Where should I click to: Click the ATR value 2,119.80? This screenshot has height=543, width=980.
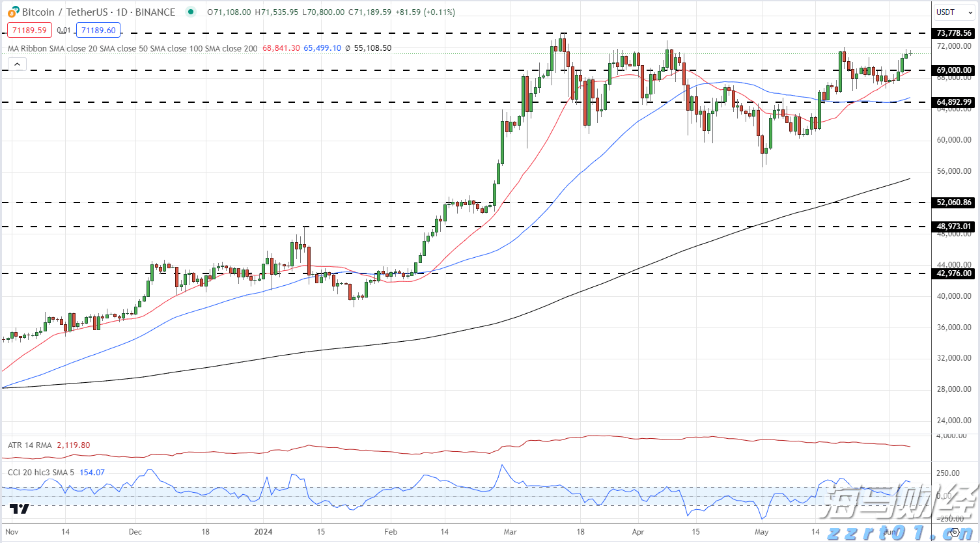pos(74,445)
